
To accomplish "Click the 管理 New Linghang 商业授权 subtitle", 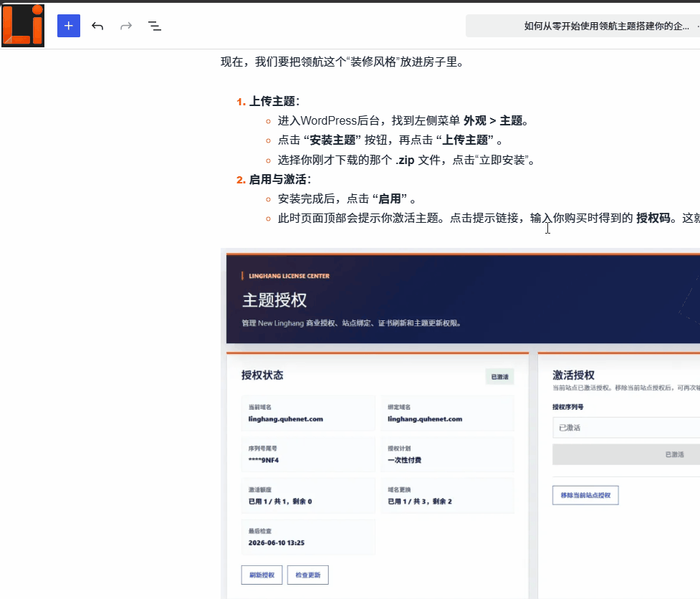I will [351, 323].
